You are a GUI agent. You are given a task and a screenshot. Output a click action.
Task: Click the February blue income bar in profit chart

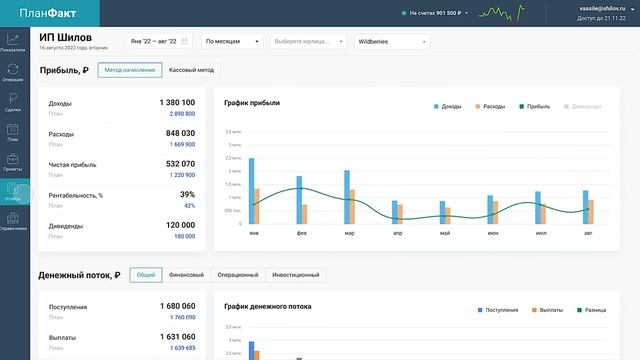point(299,200)
